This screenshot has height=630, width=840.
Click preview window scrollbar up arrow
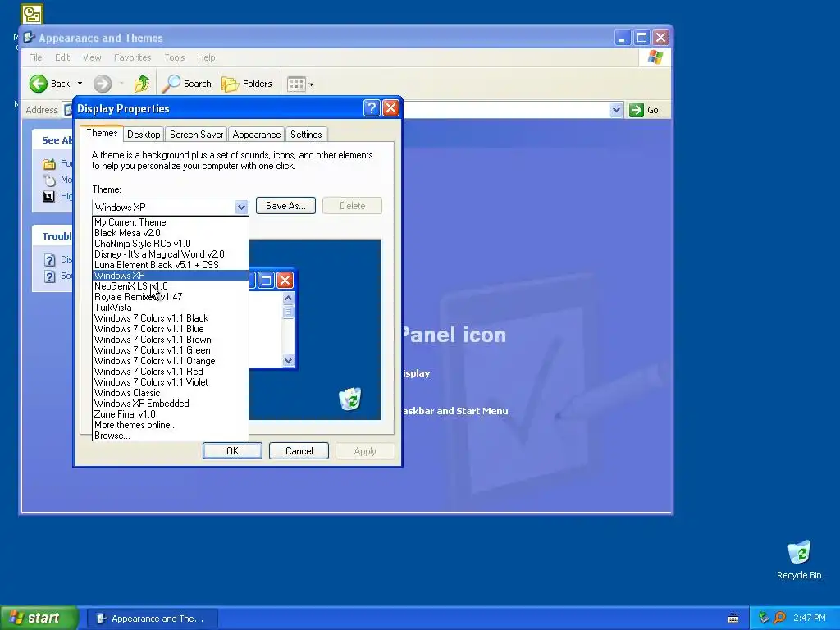point(288,299)
